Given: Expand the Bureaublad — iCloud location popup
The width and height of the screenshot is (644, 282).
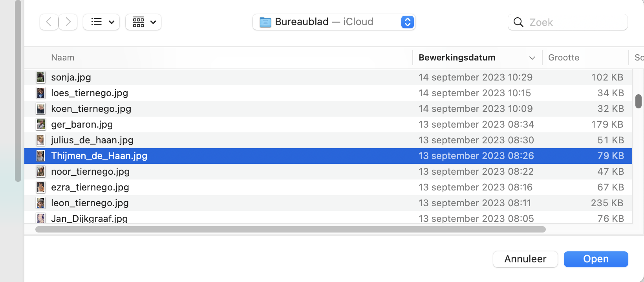Looking at the screenshot, I should point(407,22).
